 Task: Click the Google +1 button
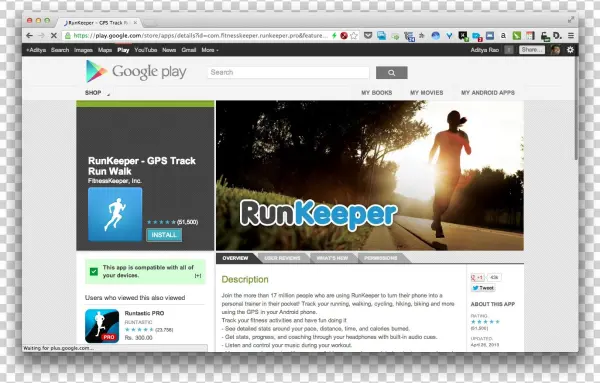pos(478,277)
